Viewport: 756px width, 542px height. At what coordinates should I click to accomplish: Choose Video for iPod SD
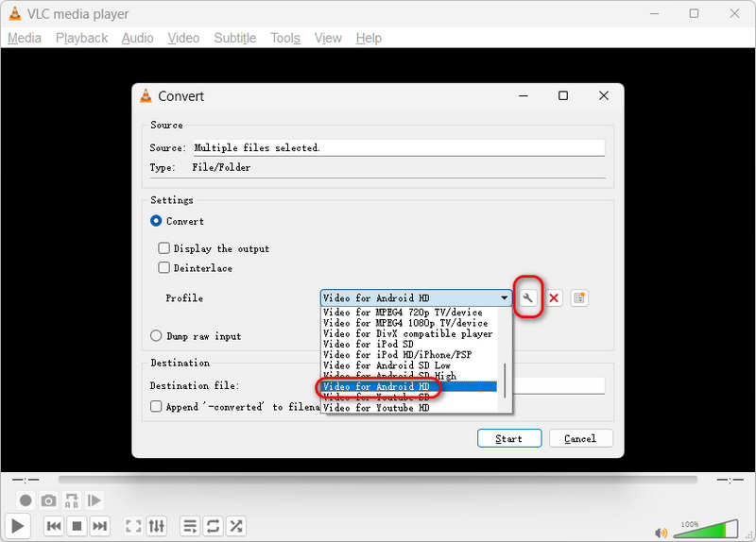point(409,344)
